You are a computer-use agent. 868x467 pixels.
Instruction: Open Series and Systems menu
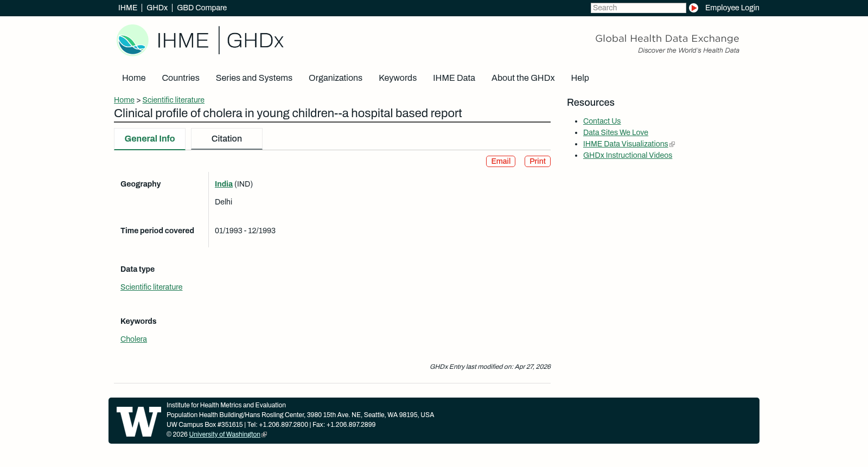(254, 78)
